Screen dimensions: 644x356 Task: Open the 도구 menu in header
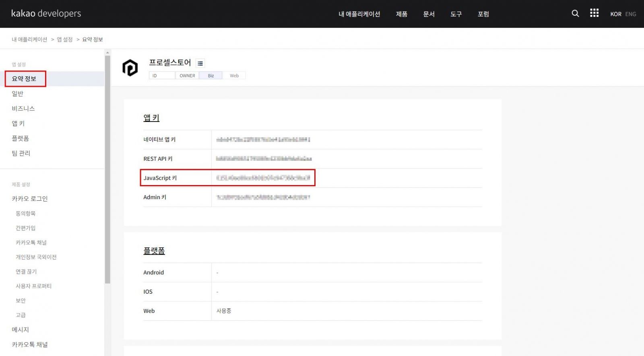click(456, 14)
